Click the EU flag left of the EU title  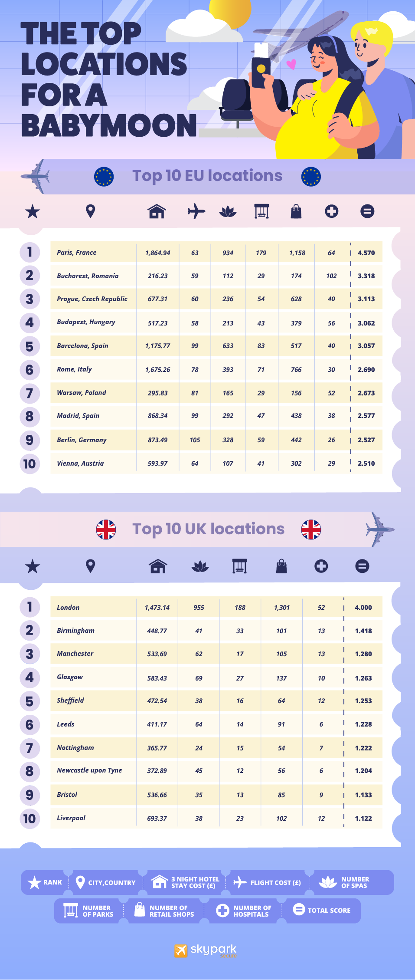(104, 177)
